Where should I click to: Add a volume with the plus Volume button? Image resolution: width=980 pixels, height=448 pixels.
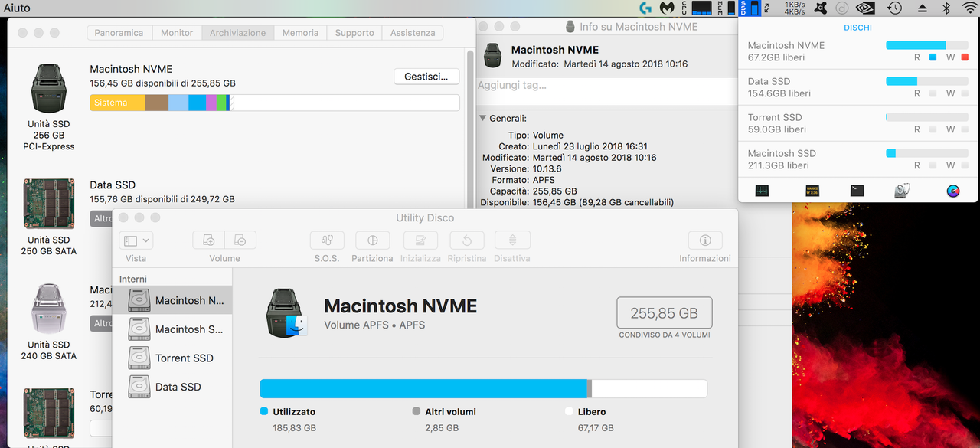209,240
